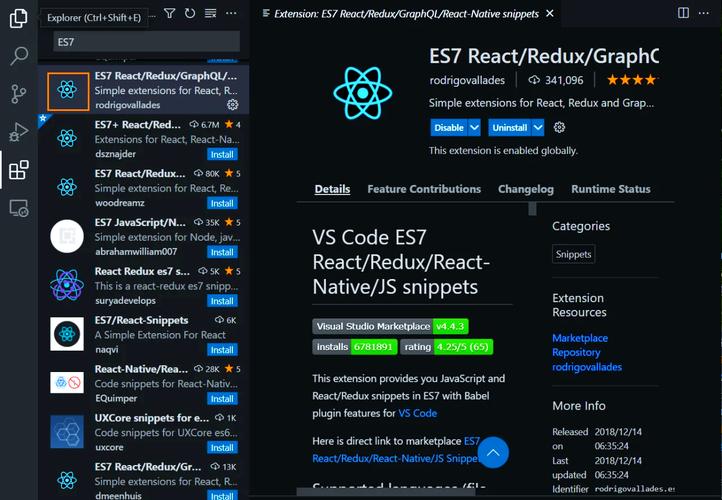Install the dsznajder ES7+ extension
The image size is (722, 500).
click(222, 155)
